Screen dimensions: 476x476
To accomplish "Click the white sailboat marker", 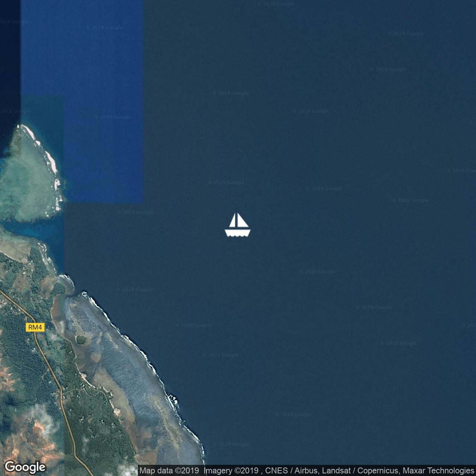I will 238,225.
